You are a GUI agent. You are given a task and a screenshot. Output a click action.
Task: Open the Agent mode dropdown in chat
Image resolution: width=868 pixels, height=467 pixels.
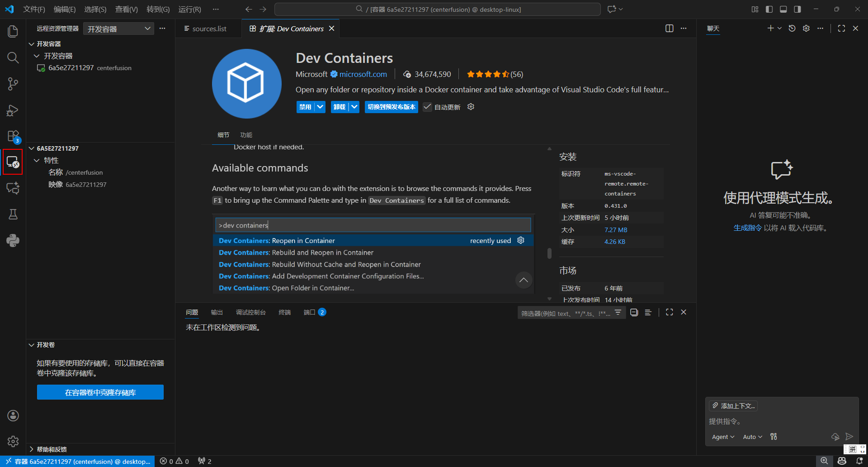point(723,437)
